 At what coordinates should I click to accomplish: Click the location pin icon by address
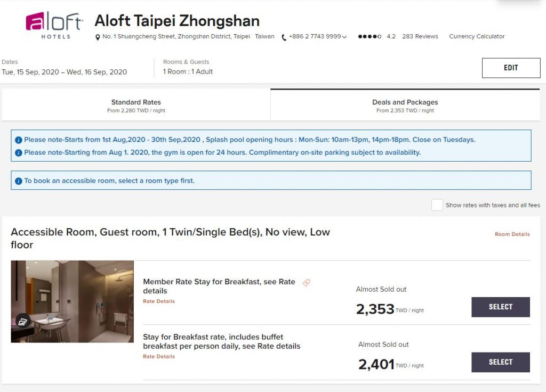pos(98,37)
